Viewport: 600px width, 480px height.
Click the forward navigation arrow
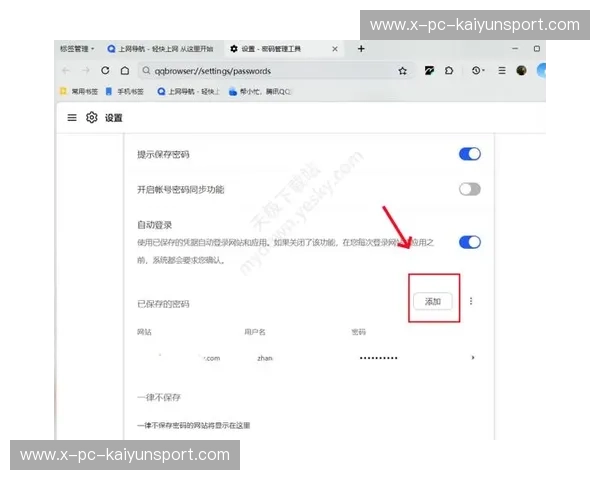pyautogui.click(x=85, y=70)
